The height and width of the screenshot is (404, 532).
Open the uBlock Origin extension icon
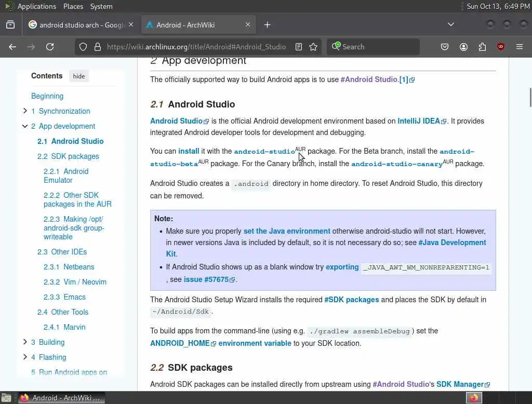[501, 47]
